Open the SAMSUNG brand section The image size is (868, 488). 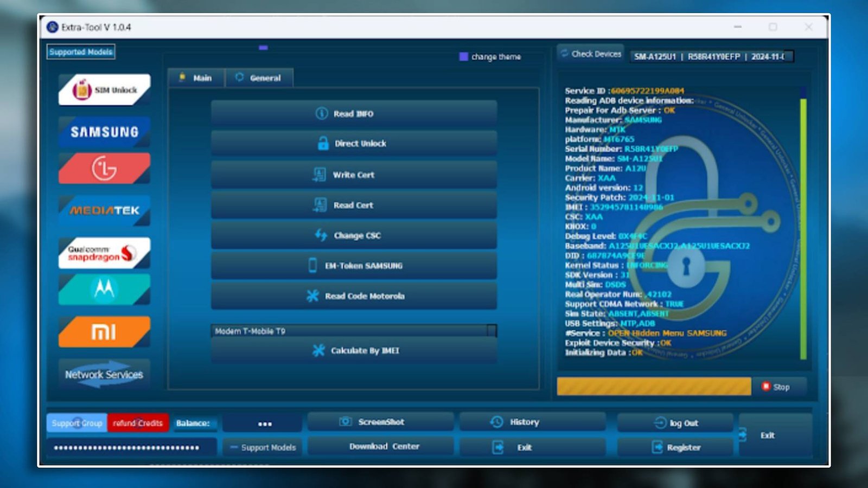coord(104,131)
